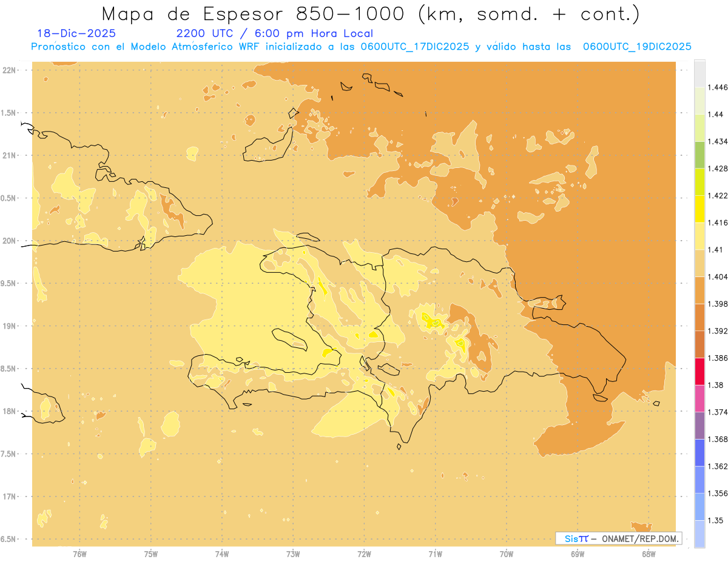Click the longitude label '70W'
The width and height of the screenshot is (728, 562).
click(507, 554)
